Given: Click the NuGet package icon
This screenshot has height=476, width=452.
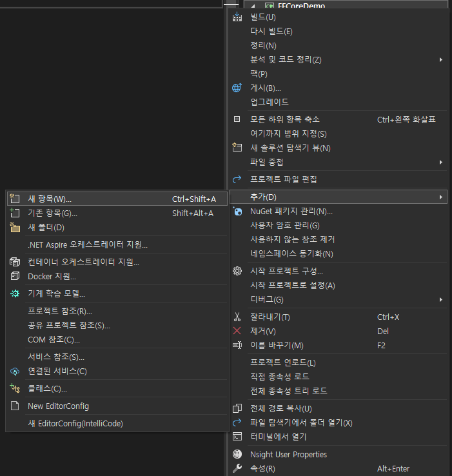Looking at the screenshot, I should click(237, 211).
